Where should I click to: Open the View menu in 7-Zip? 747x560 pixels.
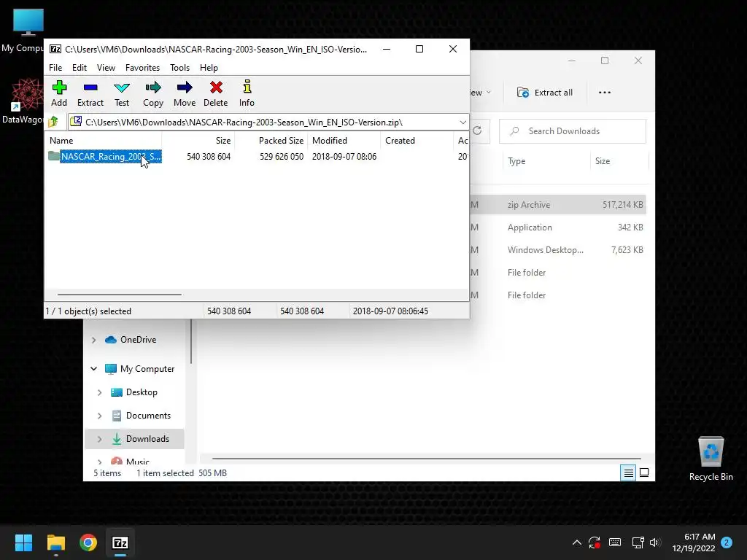(x=106, y=68)
